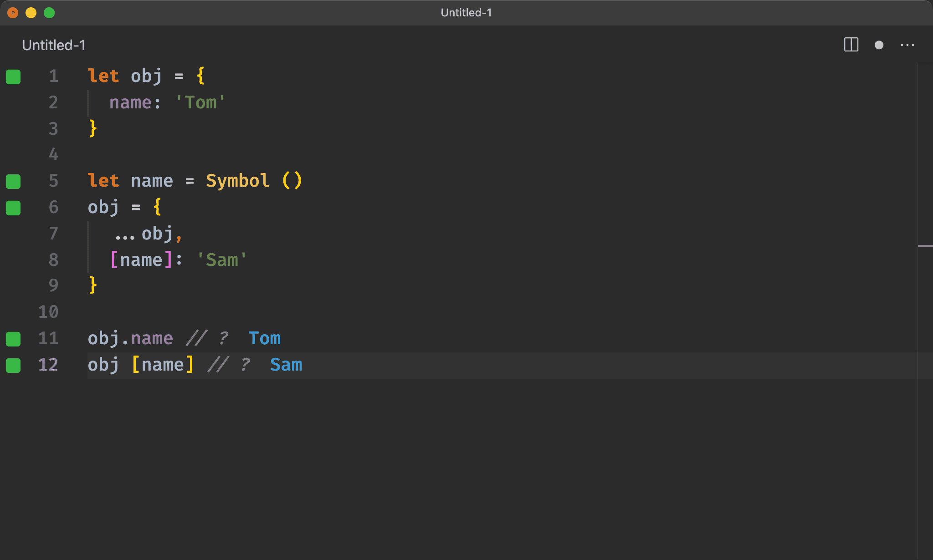Viewport: 933px width, 560px height.
Task: Click the green gutter marker on line 5
Action: click(x=13, y=181)
